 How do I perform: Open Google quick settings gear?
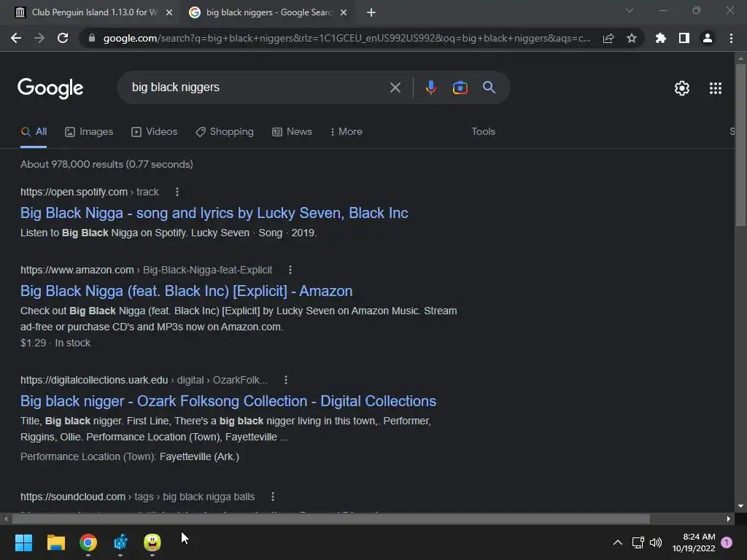tap(682, 88)
